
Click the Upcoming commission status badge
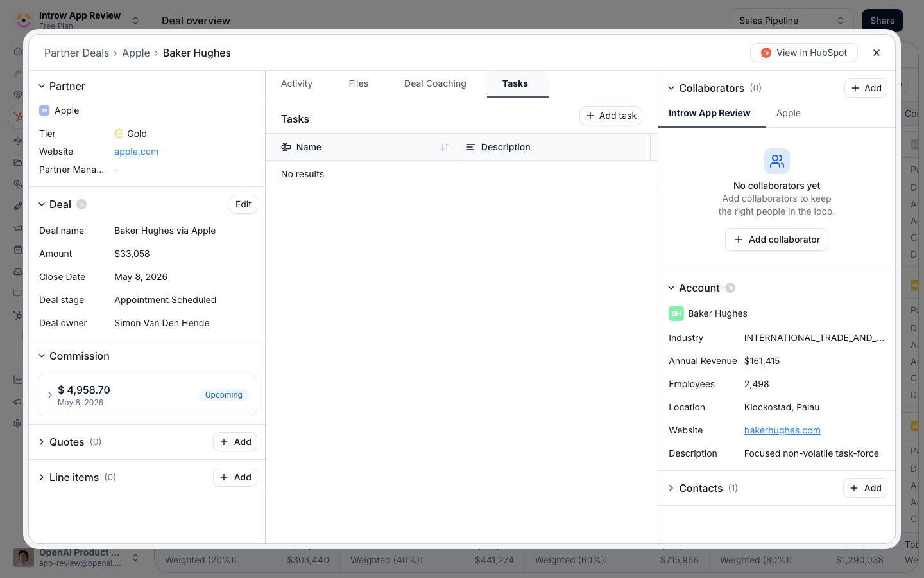coord(223,395)
